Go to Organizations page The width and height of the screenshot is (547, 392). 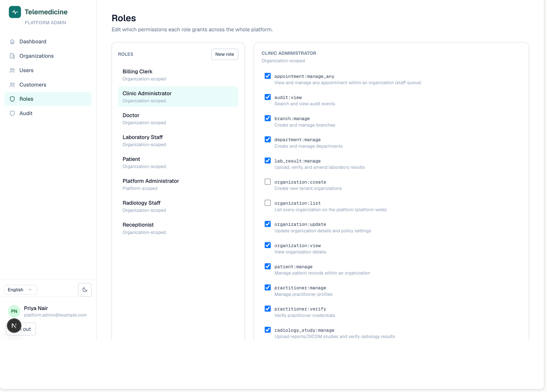(48, 56)
